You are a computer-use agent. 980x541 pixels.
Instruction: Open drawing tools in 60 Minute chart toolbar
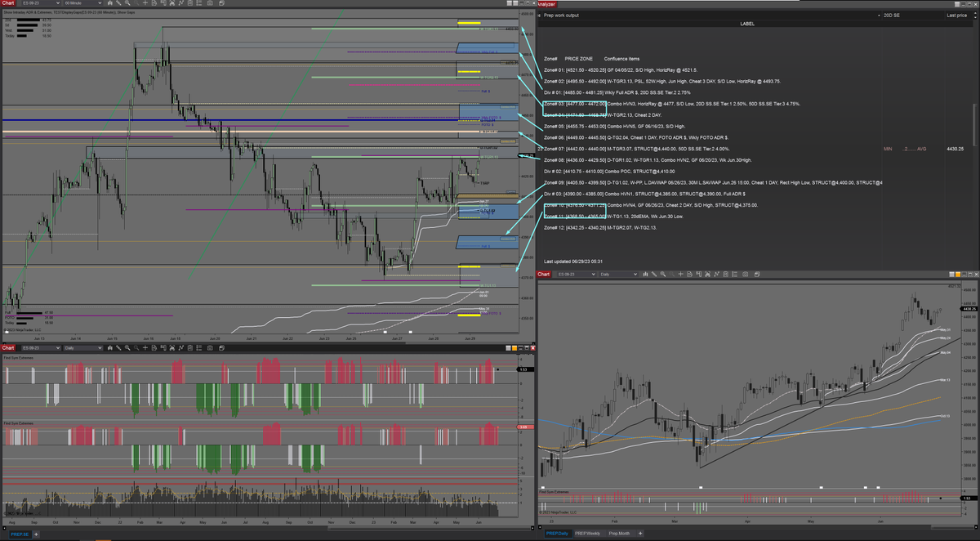[x=118, y=3]
